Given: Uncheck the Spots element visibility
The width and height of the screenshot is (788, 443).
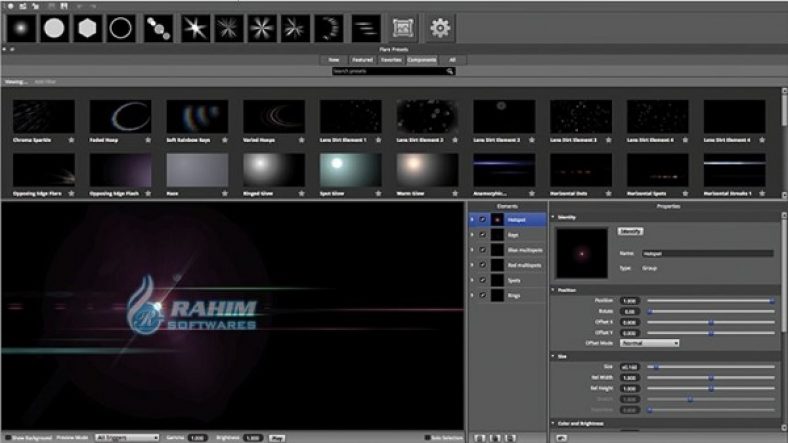Looking at the screenshot, I should [482, 281].
